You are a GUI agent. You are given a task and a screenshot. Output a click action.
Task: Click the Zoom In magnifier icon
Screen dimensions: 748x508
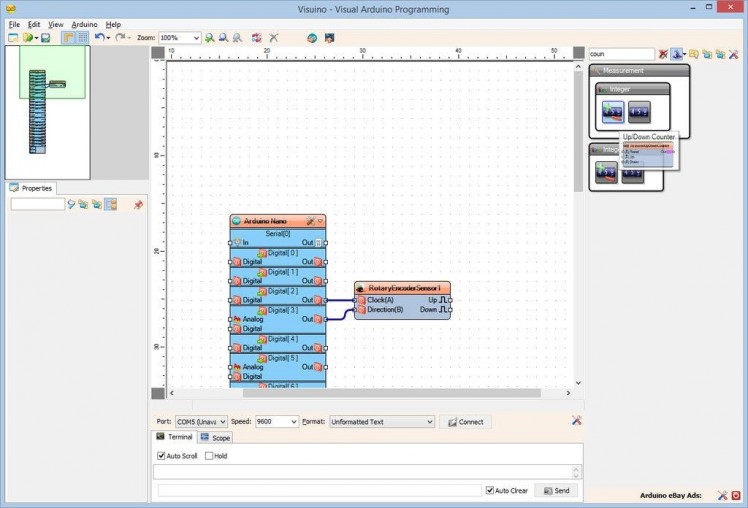tap(210, 38)
